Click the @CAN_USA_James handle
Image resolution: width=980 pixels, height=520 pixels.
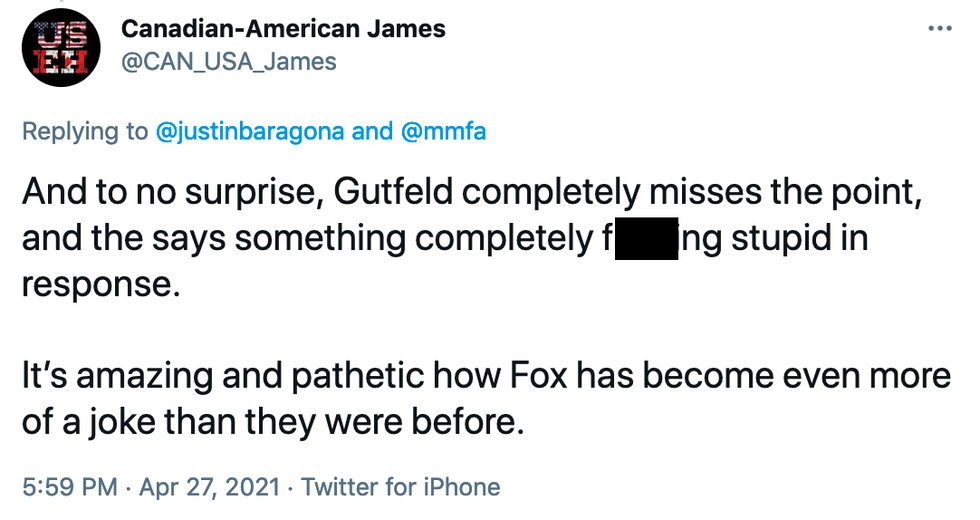tap(228, 62)
